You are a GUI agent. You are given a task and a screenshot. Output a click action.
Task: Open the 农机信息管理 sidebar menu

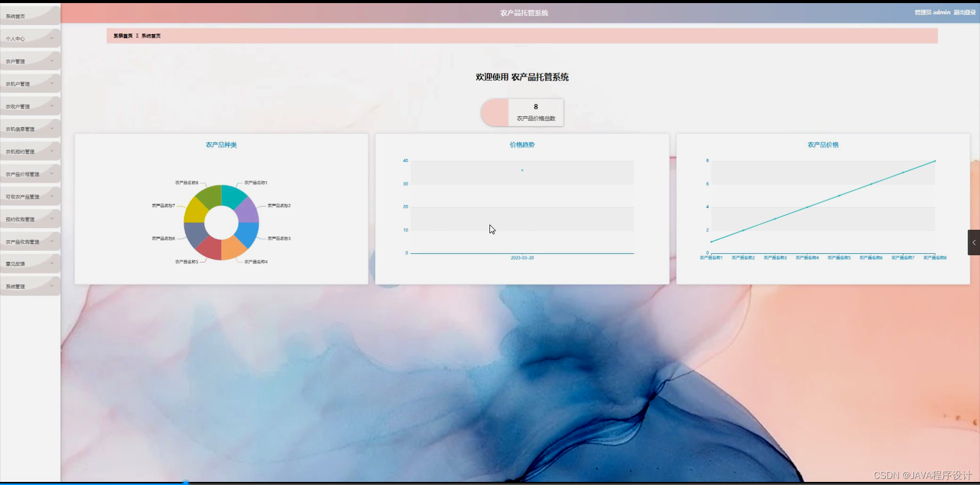pos(30,129)
